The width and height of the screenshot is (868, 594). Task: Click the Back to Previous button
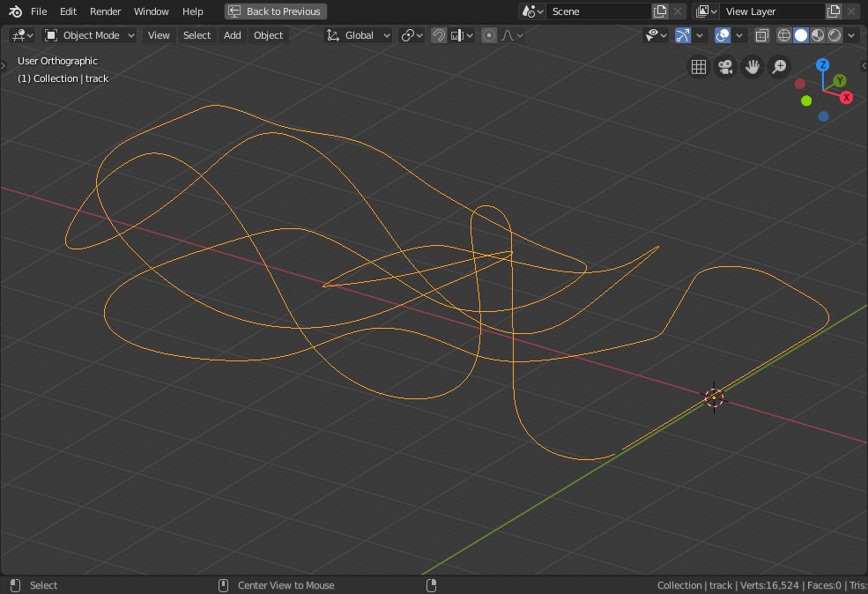tap(276, 11)
